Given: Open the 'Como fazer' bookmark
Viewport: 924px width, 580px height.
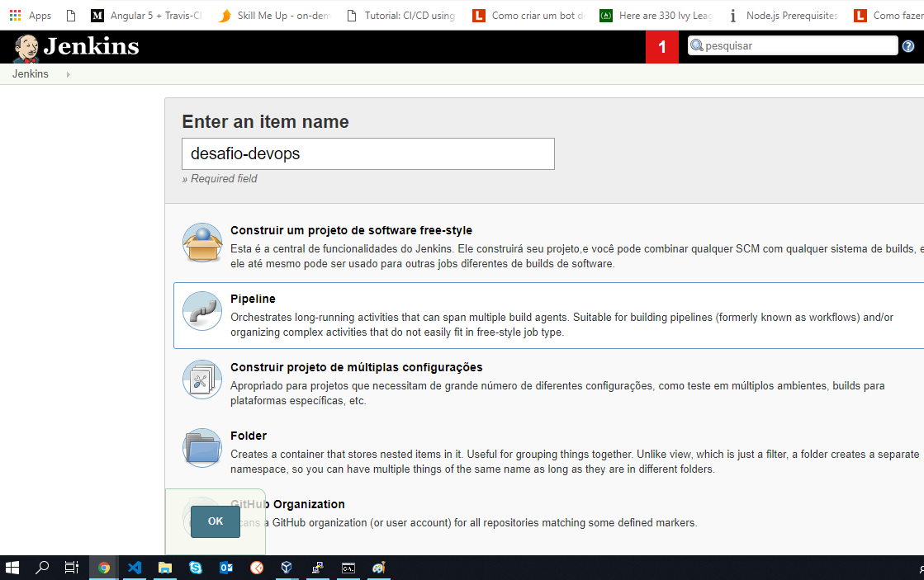Looking at the screenshot, I should (888, 16).
